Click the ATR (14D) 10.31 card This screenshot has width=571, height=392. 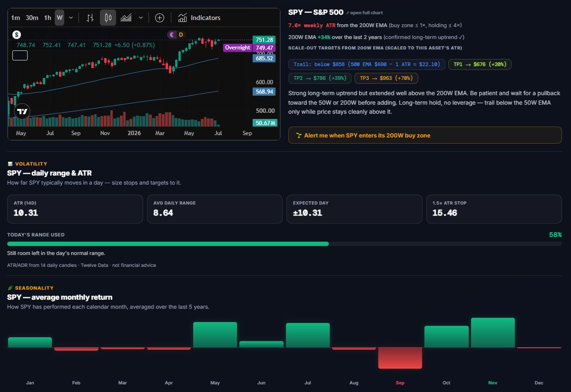[75, 209]
